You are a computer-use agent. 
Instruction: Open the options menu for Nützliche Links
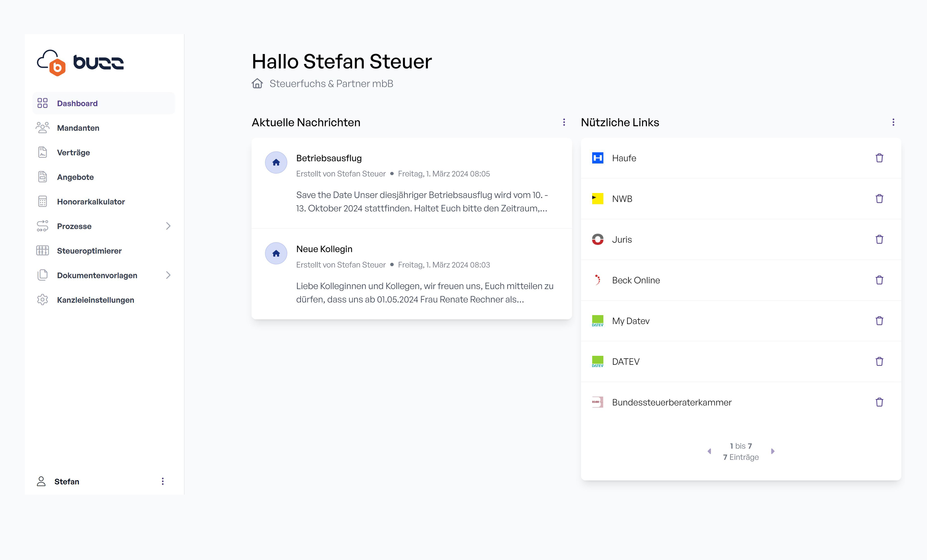click(x=893, y=122)
